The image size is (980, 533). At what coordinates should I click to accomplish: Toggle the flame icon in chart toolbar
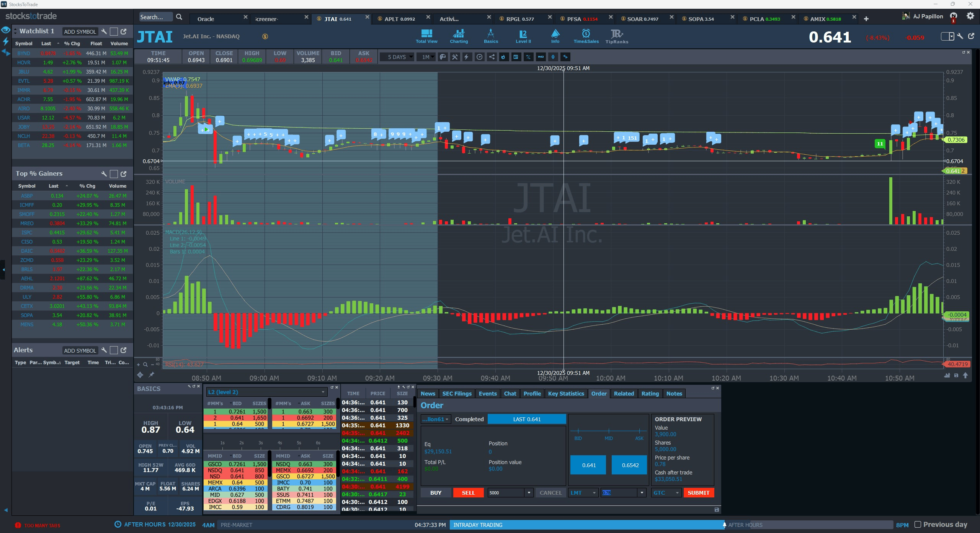[x=503, y=57]
